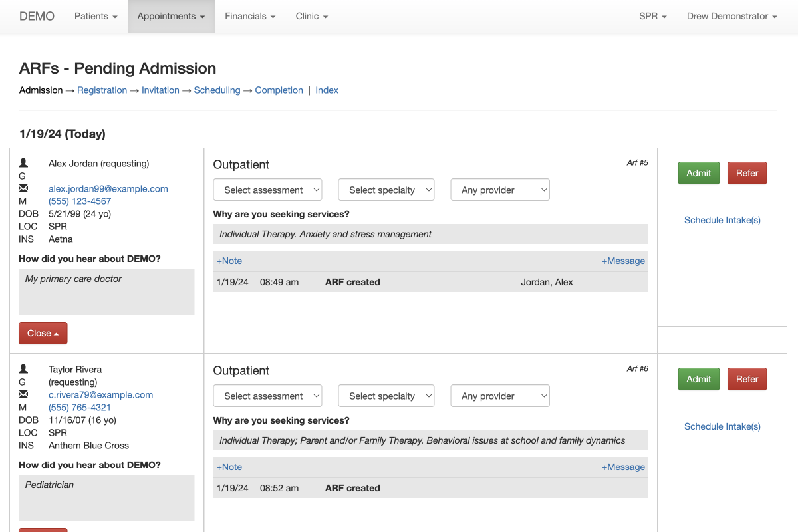The image size is (798, 532).
Task: Admit Alex Jordan with green Admit button
Action: (698, 173)
